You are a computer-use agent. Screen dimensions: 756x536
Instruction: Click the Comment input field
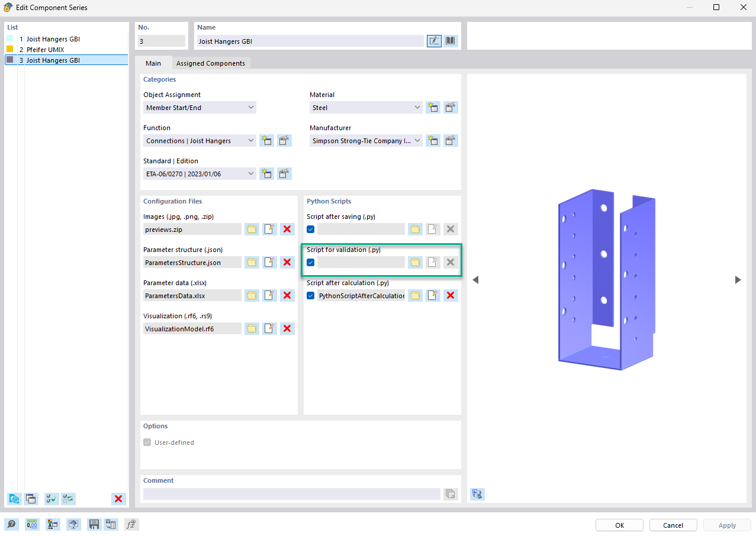[x=292, y=494]
